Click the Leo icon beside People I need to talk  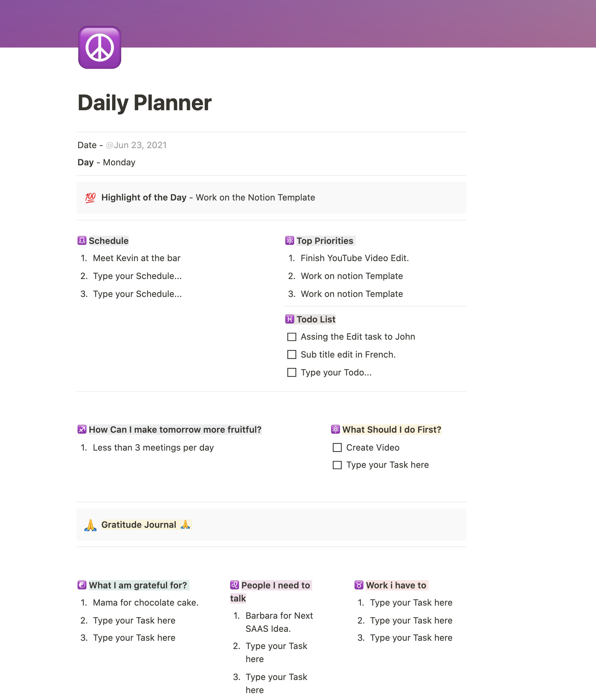coord(234,585)
